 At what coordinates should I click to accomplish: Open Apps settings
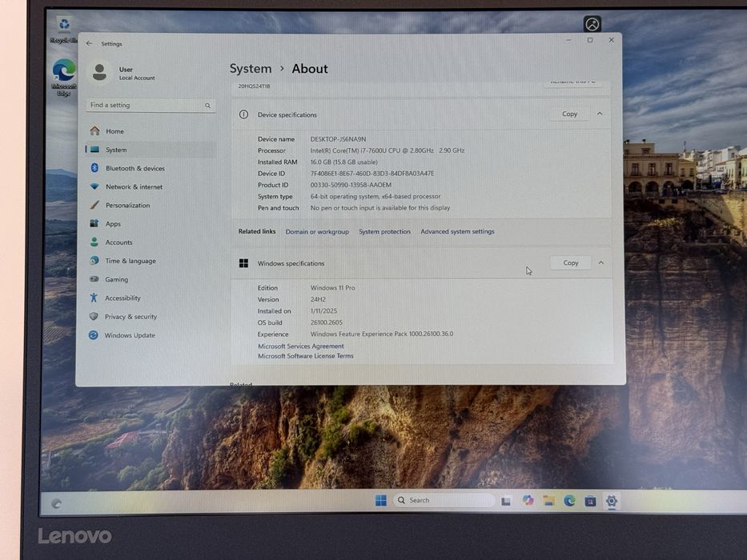[151, 224]
